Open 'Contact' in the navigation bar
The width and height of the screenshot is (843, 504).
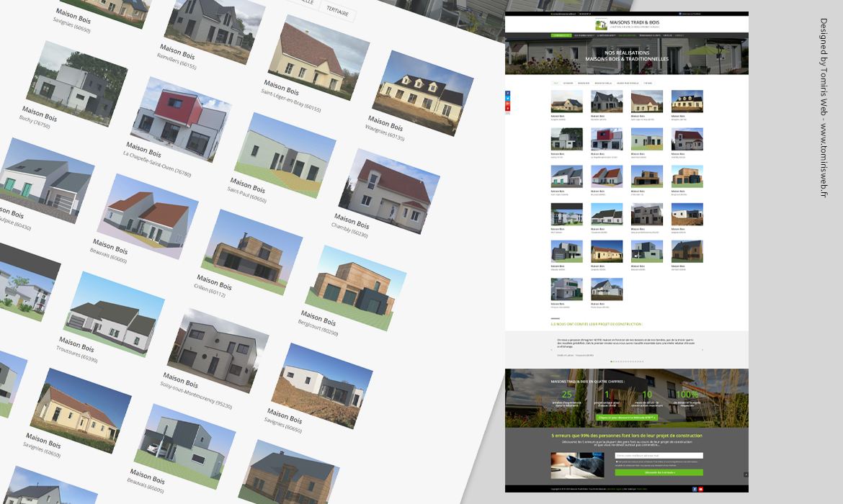[x=679, y=35]
